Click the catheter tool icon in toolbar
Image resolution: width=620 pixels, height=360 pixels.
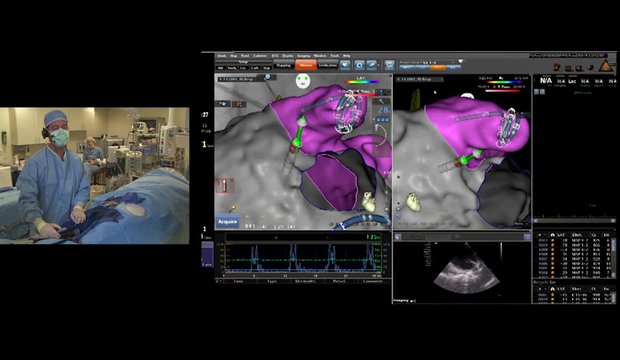coord(371,64)
